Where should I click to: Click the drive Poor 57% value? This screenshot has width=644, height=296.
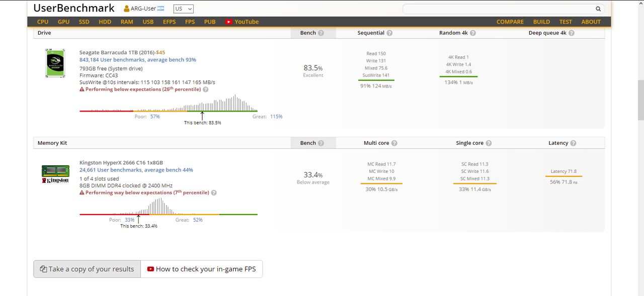(155, 117)
